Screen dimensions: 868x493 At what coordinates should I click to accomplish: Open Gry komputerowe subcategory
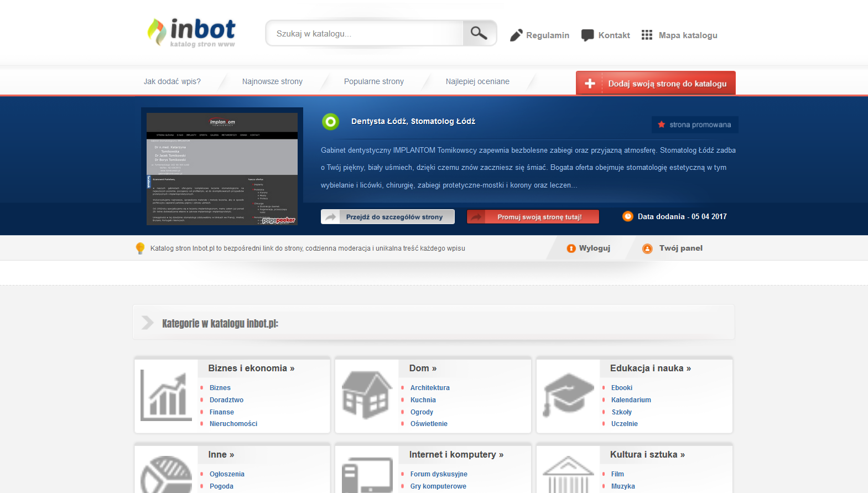point(438,486)
